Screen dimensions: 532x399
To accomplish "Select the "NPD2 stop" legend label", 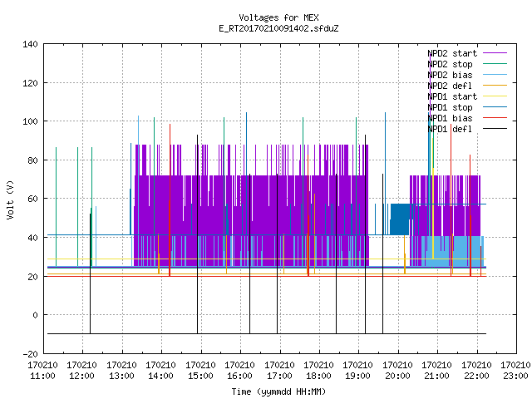I will pos(450,64).
